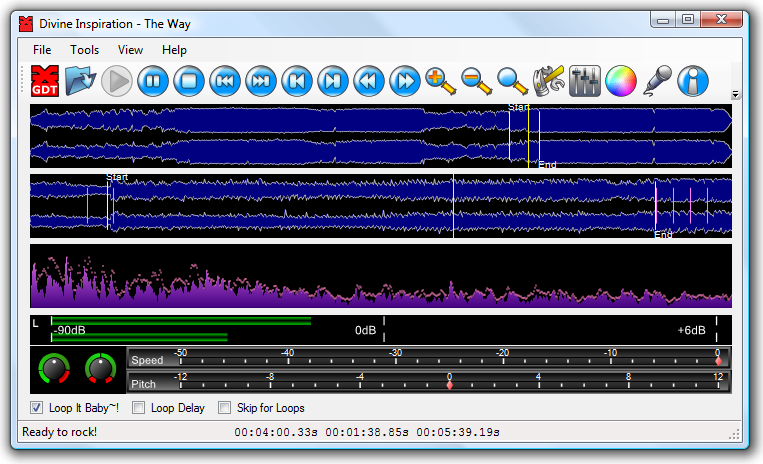
Task: Click the +6dB label on meter
Action: click(x=691, y=330)
